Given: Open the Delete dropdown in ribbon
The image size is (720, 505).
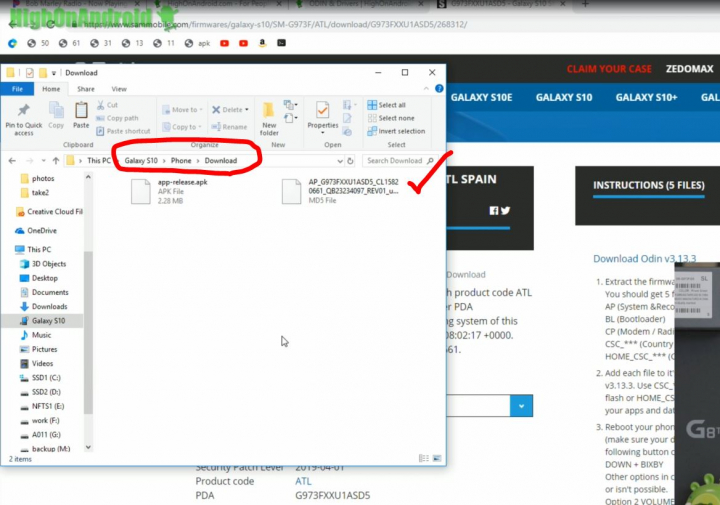Looking at the screenshot, I should coord(230,110).
